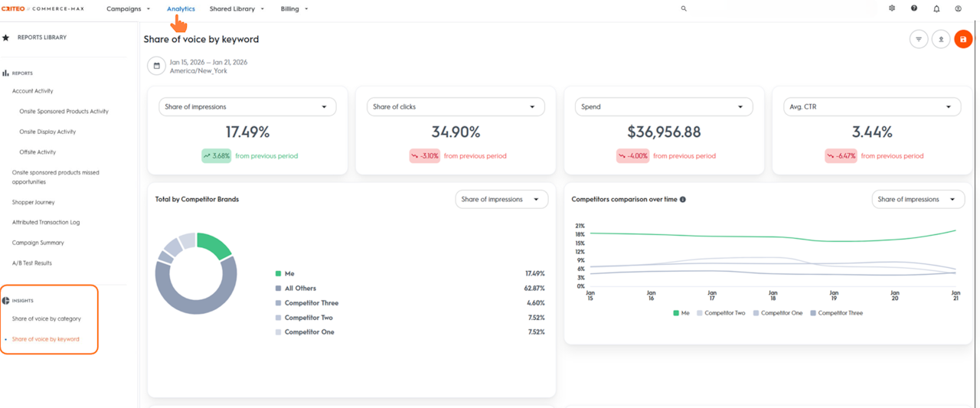Open the Shopper Journey report
This screenshot has width=980, height=408.
(33, 203)
